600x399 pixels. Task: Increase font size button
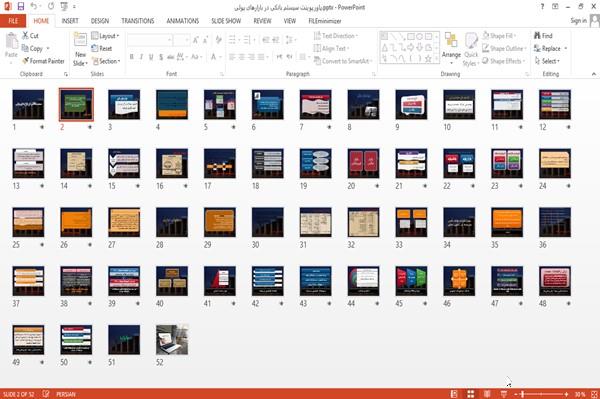(196, 40)
